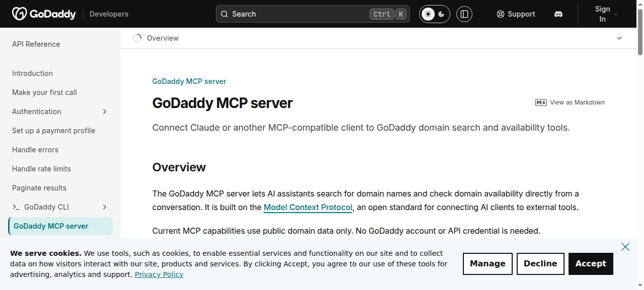Click the Support lifebuoy icon
644x290 pixels.
[x=500, y=14]
